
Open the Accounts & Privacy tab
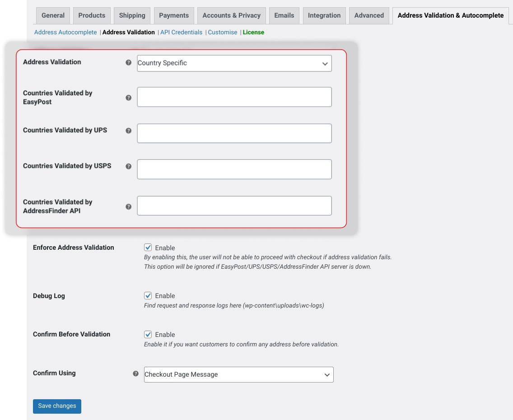(x=231, y=15)
